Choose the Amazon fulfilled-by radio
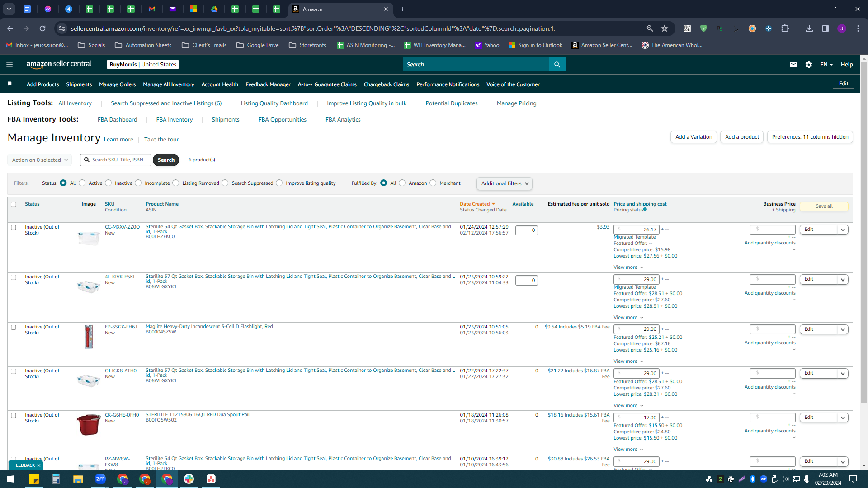 (x=402, y=183)
